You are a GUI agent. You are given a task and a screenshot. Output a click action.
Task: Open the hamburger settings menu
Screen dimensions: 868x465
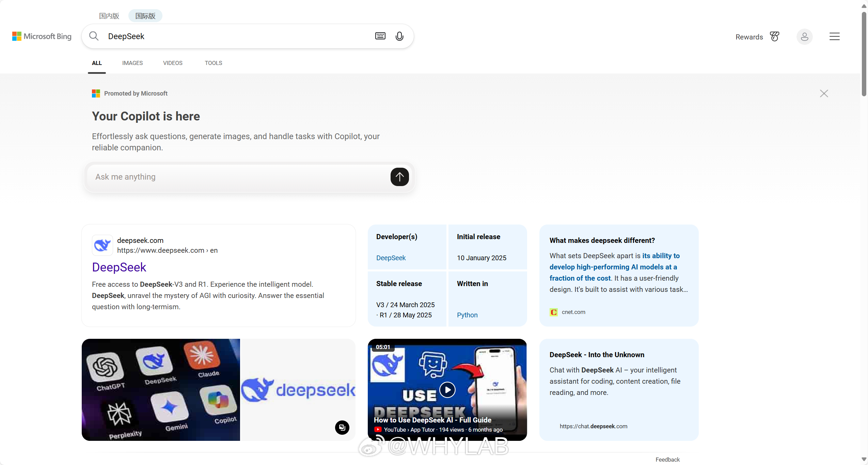point(834,36)
